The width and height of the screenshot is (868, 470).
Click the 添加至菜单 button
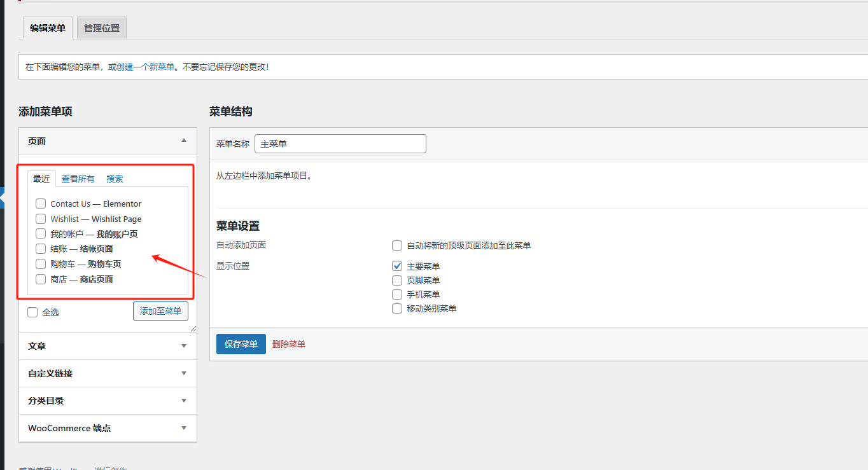click(x=160, y=311)
